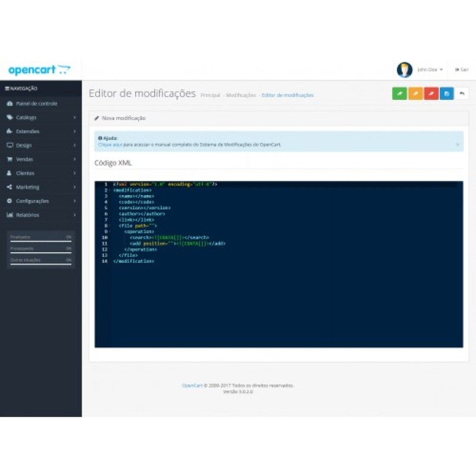Select the Catálogo tag icon

[x=9, y=117]
